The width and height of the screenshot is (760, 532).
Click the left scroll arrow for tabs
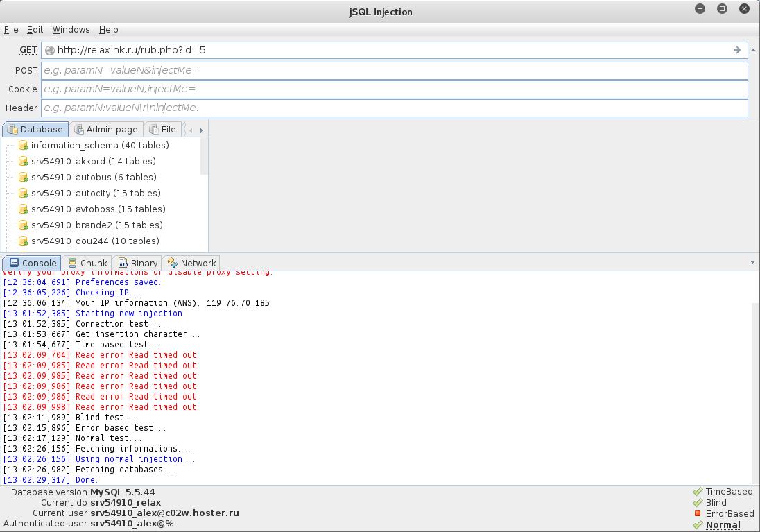pos(191,130)
